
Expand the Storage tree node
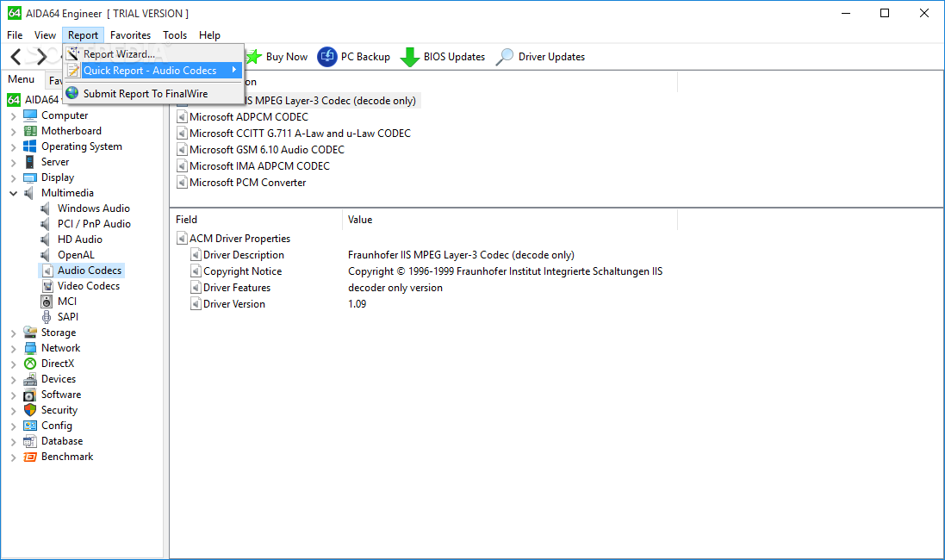pos(13,333)
